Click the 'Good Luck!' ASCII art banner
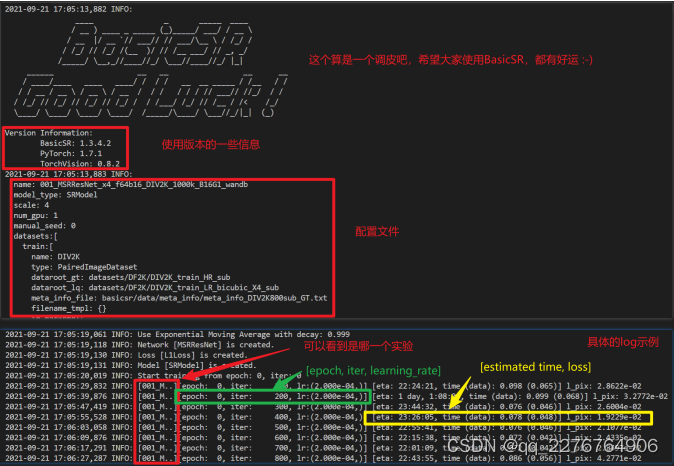 point(150,95)
